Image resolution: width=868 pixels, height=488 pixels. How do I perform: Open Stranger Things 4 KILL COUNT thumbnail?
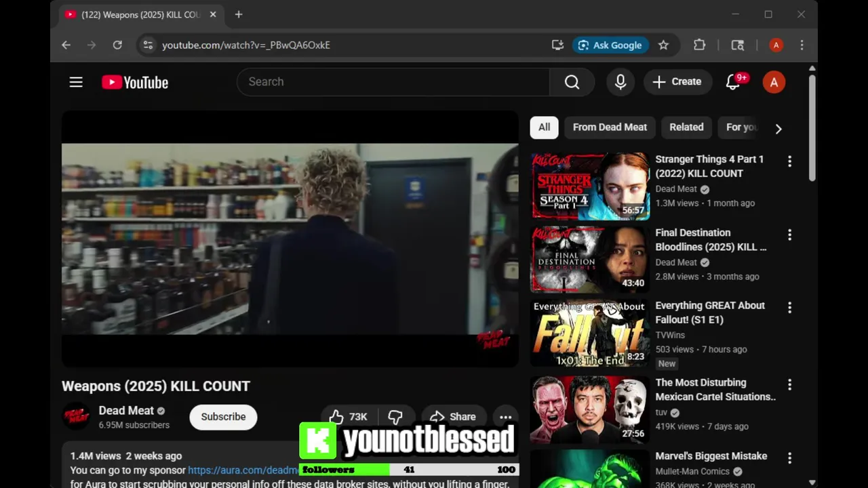(x=590, y=186)
